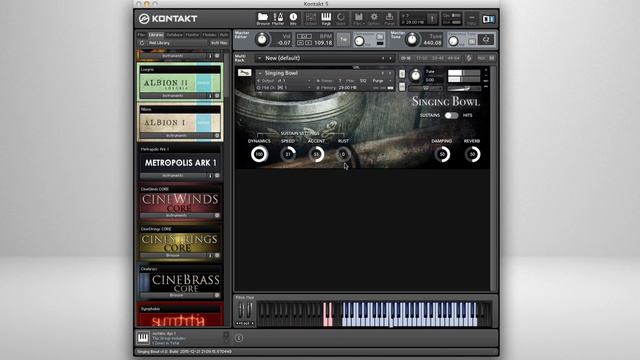Click the Singing Bowl instrument wrench icon
This screenshot has height=360, width=640.
[x=244, y=73]
